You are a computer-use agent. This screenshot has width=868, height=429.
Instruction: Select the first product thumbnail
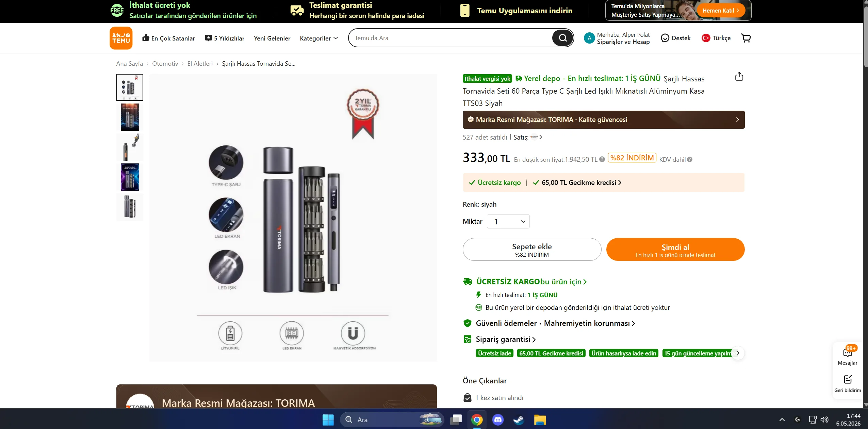[130, 87]
